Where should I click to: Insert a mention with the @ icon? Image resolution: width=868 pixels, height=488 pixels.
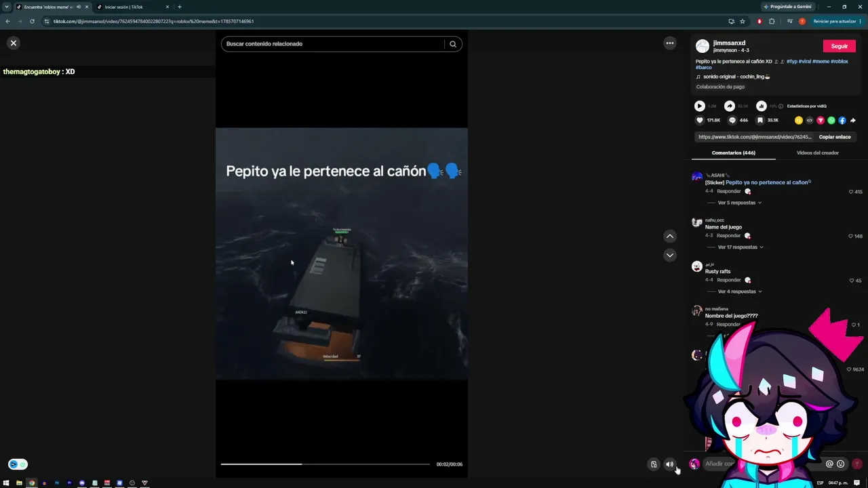829,464
